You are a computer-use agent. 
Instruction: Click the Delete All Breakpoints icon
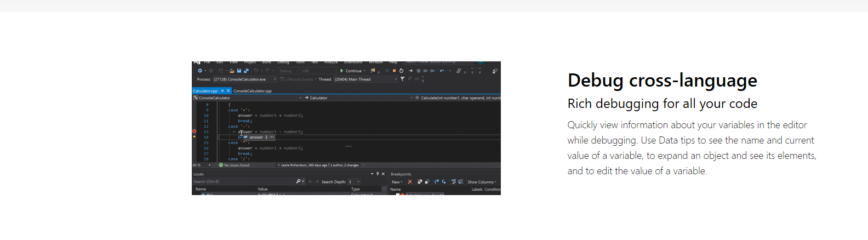pyautogui.click(x=420, y=182)
